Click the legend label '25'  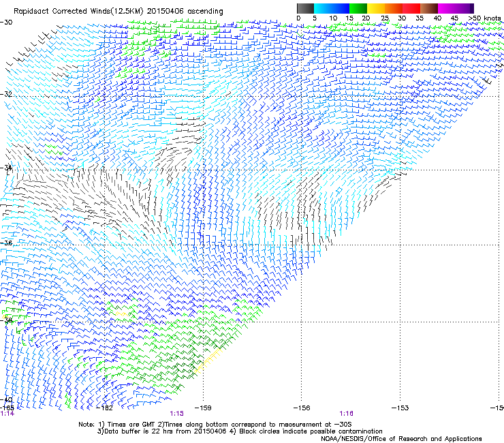pyautogui.click(x=385, y=18)
